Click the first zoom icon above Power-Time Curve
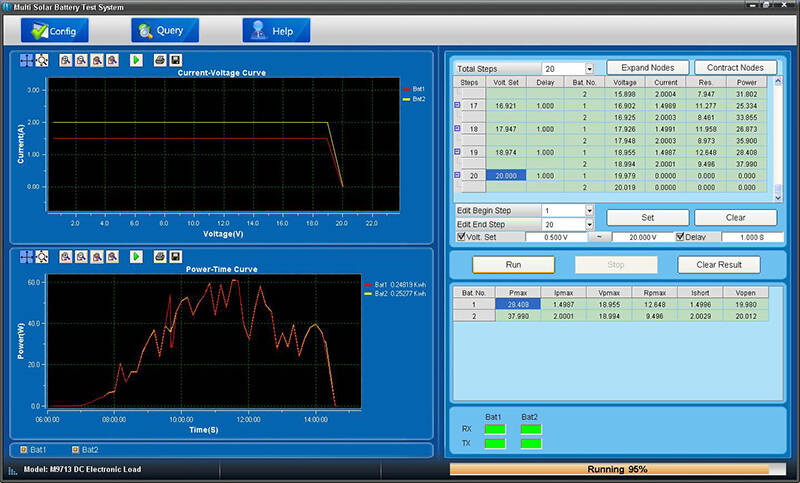 (66, 257)
